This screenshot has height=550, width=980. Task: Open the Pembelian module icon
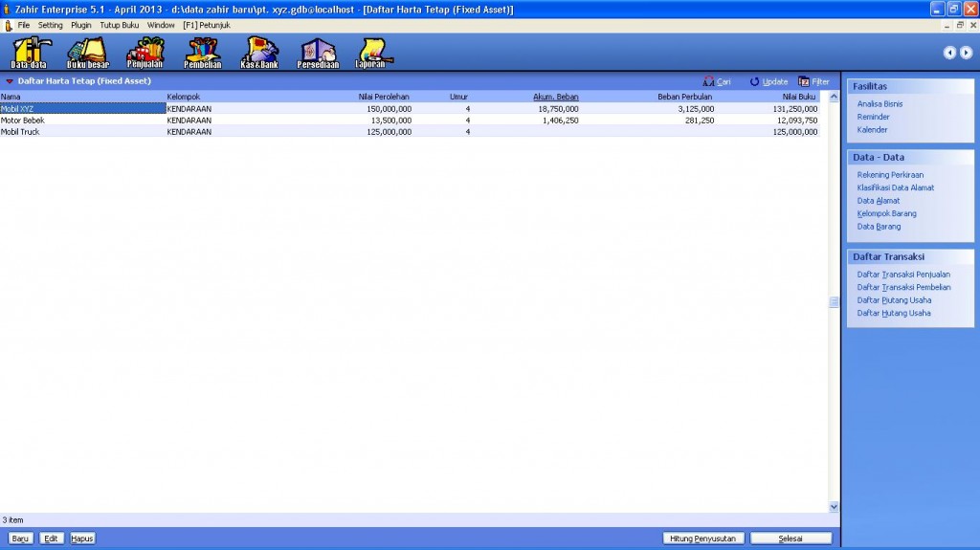coord(203,51)
